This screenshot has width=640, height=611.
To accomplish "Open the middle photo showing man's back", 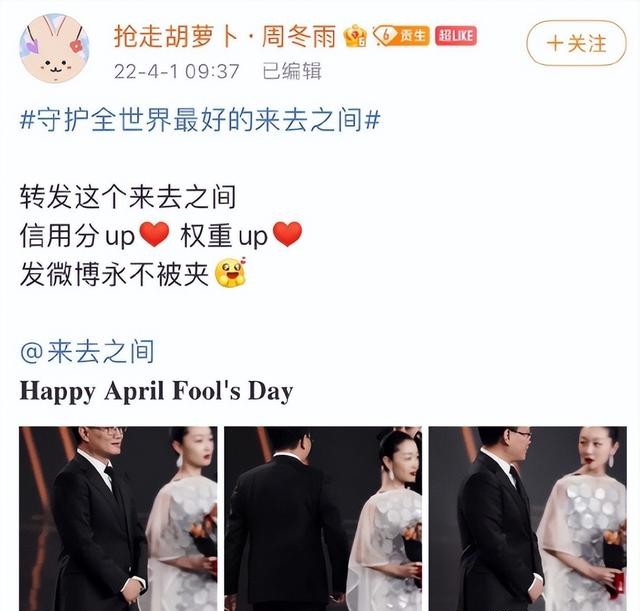I will 323,518.
